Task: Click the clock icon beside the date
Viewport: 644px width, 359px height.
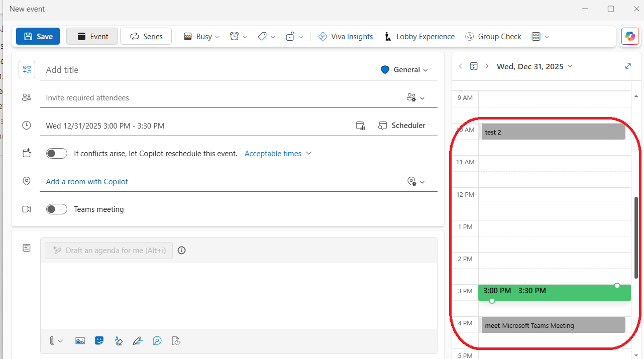Action: pos(27,126)
